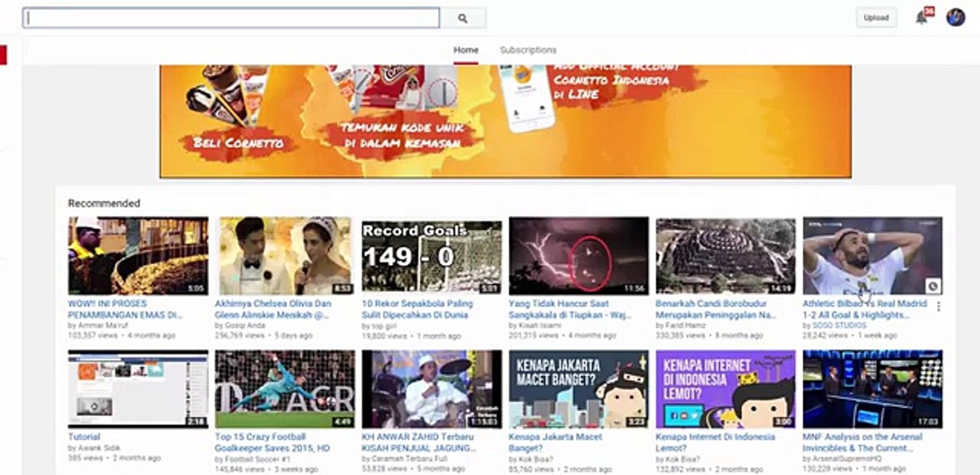The width and height of the screenshot is (980, 475).
Task: Click the '103,357 views' text
Action: coord(92,336)
